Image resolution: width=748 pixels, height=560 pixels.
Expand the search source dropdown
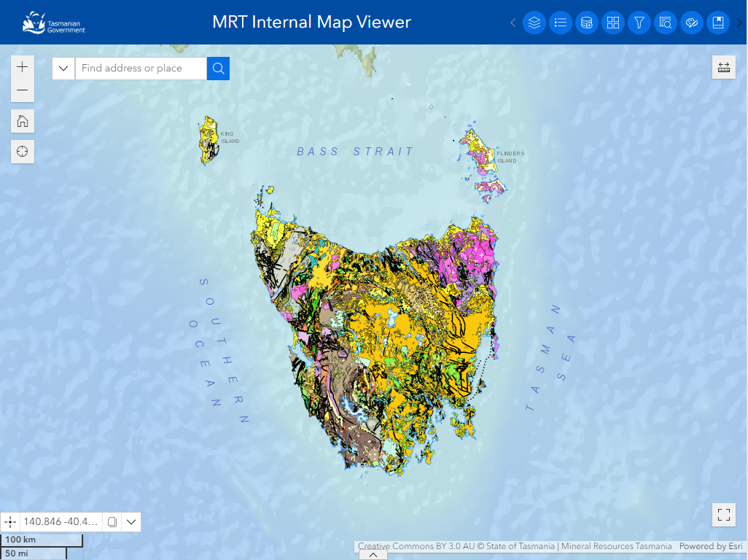pyautogui.click(x=63, y=68)
